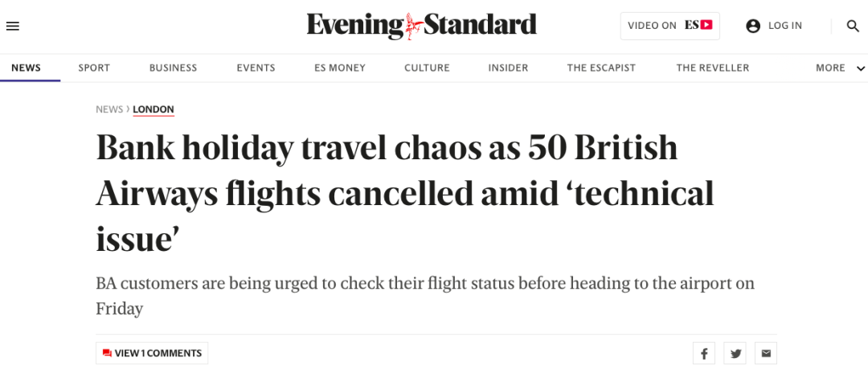
Task: Open the Sport section
Action: (x=94, y=68)
